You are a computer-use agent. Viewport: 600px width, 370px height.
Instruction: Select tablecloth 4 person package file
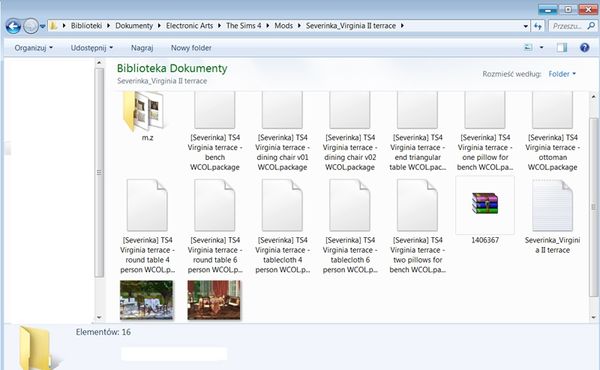pos(282,227)
